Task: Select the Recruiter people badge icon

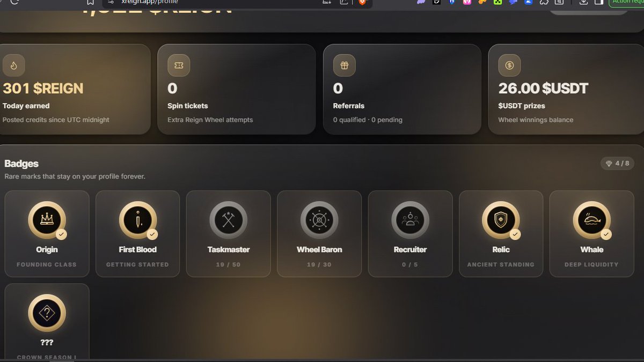Action: click(411, 220)
